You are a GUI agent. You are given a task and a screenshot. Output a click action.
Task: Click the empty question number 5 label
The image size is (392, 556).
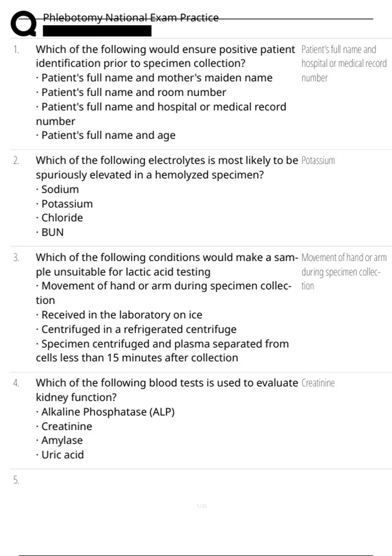16,480
